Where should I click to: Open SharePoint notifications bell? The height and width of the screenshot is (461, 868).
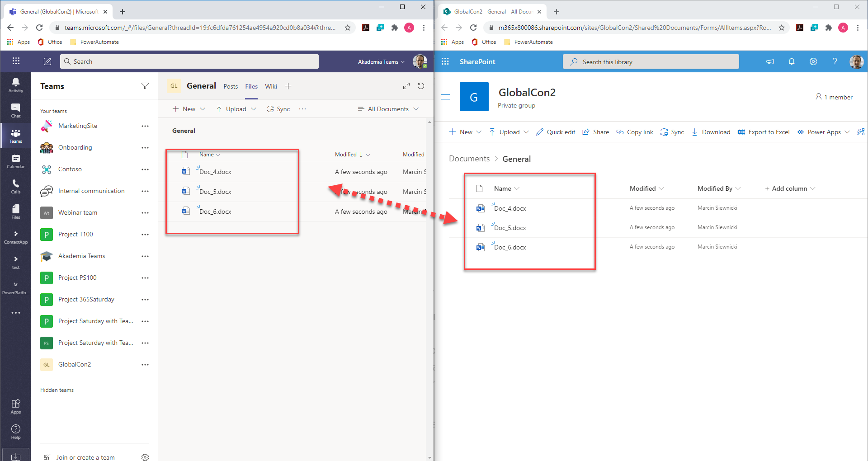(x=792, y=61)
